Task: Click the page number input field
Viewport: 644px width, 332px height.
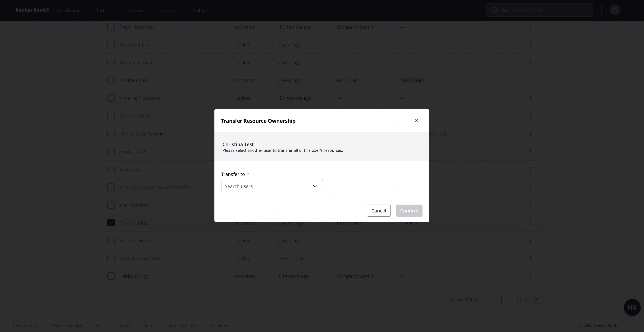Action: click(509, 299)
